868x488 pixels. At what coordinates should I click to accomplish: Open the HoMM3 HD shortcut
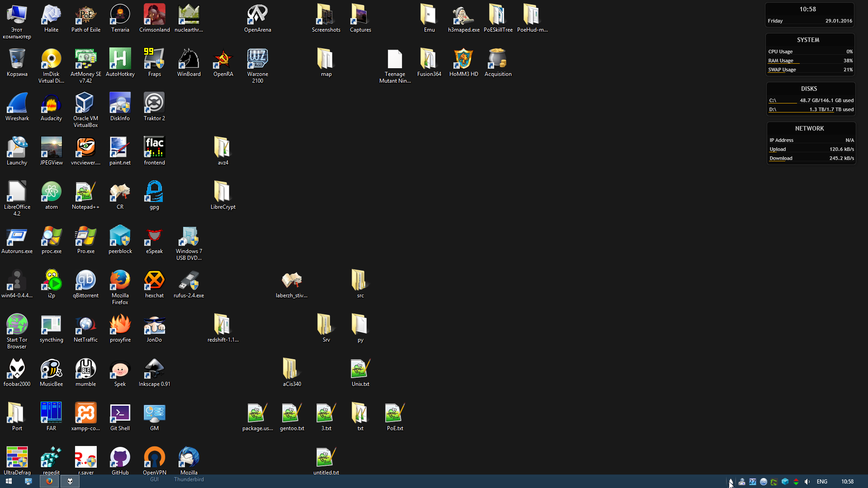(464, 62)
